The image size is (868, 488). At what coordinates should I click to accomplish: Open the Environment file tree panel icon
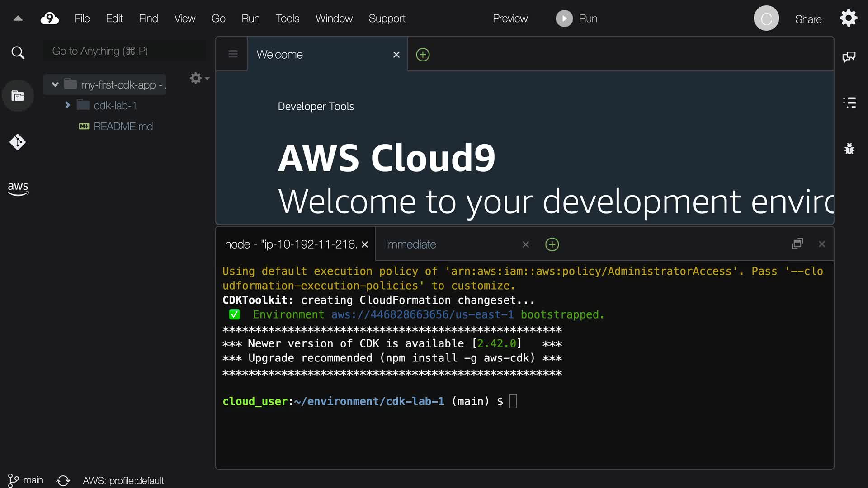click(18, 96)
